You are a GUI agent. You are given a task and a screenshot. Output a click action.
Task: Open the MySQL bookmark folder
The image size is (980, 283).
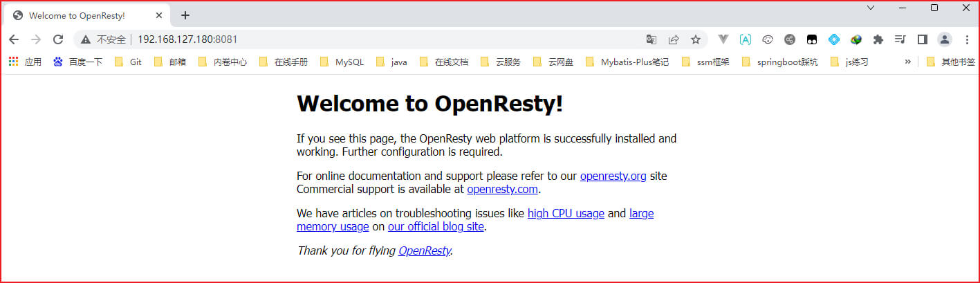pos(342,62)
